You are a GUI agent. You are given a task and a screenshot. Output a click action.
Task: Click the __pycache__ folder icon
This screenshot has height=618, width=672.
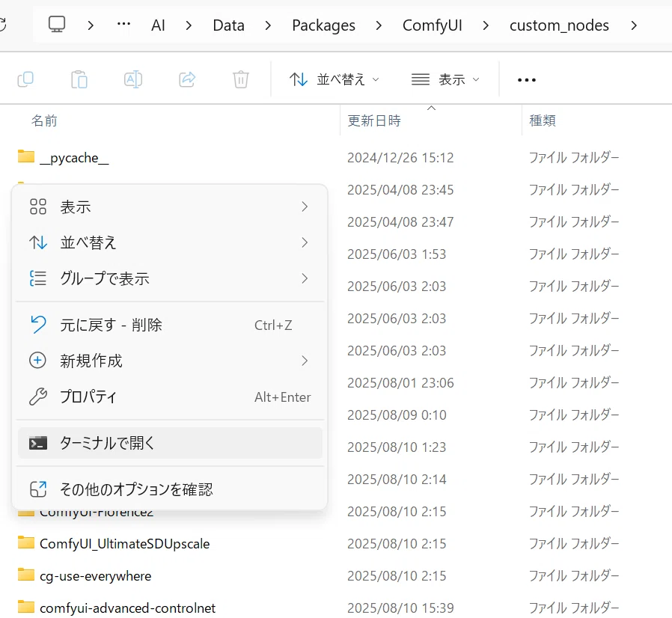(x=26, y=156)
